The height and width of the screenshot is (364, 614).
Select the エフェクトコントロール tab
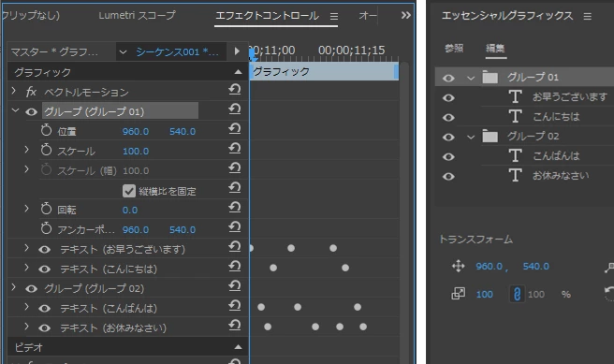(x=268, y=16)
